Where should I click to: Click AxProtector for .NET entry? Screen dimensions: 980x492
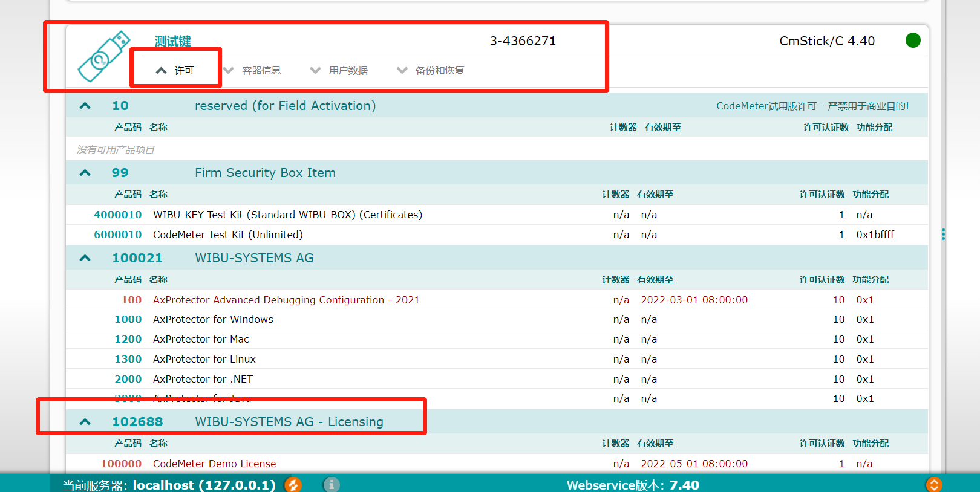(x=203, y=379)
